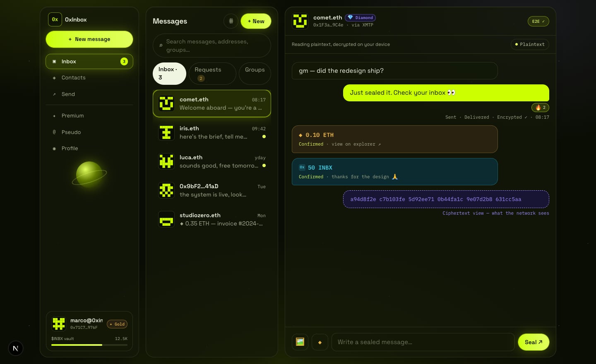Screen dimensions: 596x364
Task: Click the search messages input field
Action: [x=212, y=45]
